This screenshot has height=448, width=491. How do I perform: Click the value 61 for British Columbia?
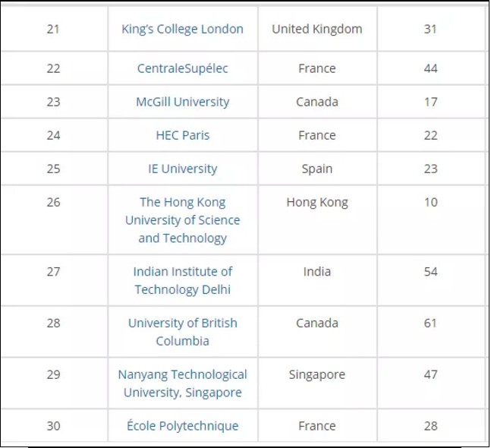point(430,323)
